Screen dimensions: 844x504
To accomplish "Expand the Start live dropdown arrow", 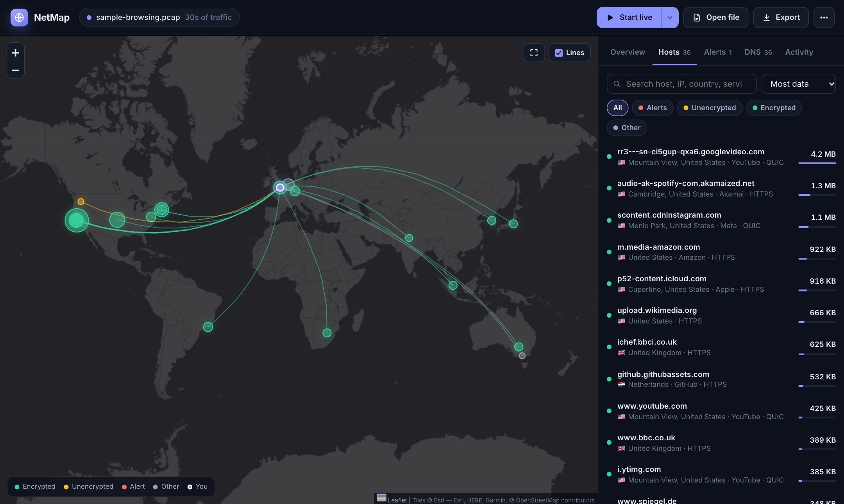I will pos(670,18).
